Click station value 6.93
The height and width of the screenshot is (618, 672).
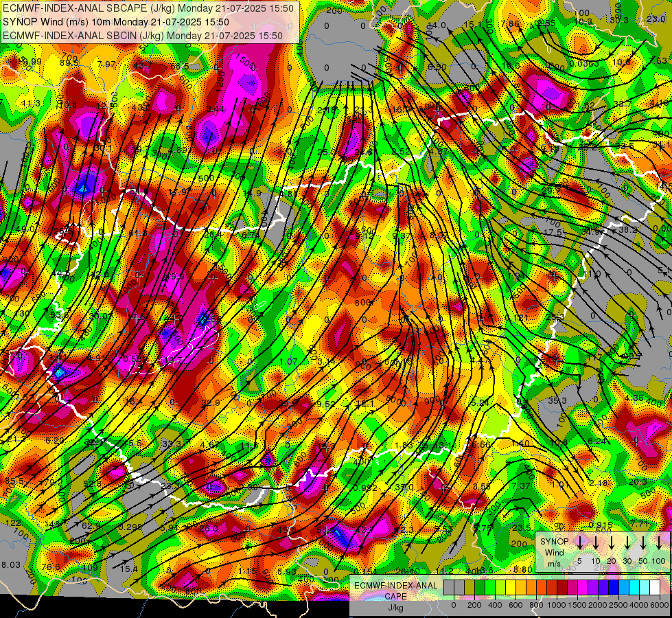[287, 572]
